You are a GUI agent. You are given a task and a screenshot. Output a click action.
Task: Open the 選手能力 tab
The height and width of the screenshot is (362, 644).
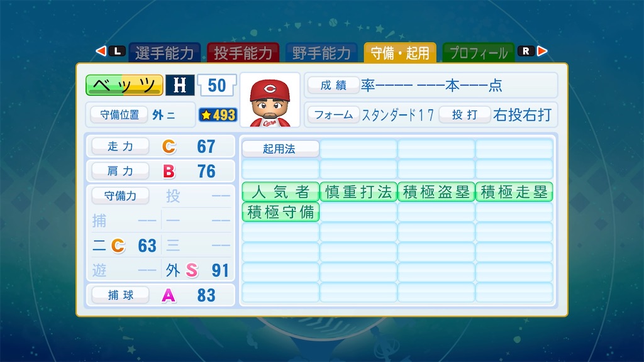pyautogui.click(x=165, y=53)
